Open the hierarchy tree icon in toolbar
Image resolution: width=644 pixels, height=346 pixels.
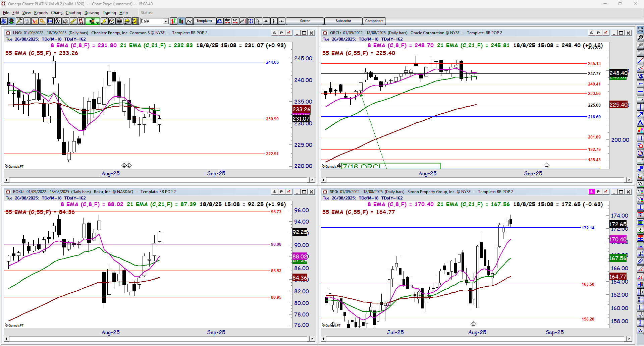click(x=58, y=21)
